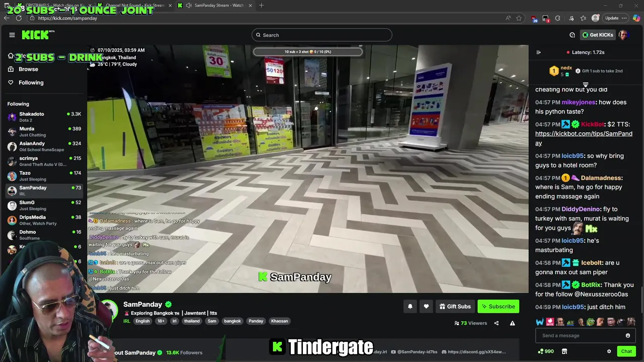Click the report warning triangle icon
The image size is (644, 362).
[512, 323]
